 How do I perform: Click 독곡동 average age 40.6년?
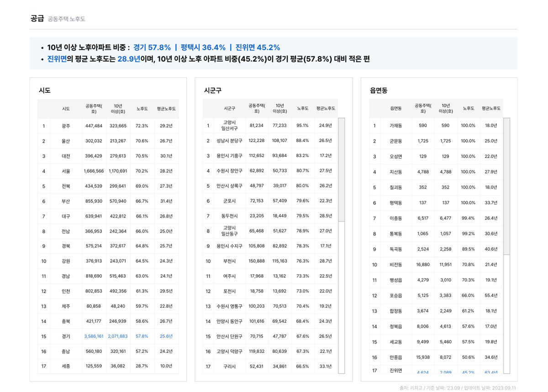coord(491,249)
